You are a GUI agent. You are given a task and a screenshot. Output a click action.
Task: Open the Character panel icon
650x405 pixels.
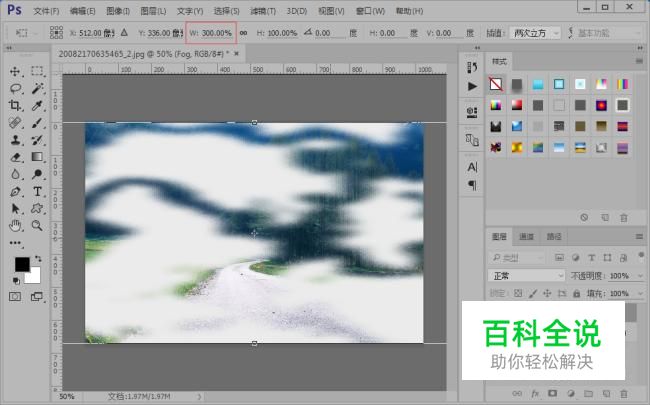coord(472,167)
